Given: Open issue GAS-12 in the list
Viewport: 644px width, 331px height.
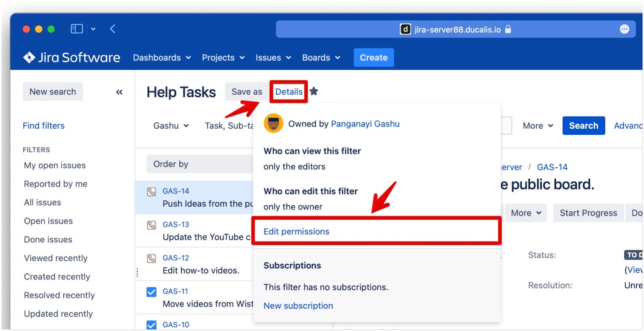Looking at the screenshot, I should (x=175, y=258).
